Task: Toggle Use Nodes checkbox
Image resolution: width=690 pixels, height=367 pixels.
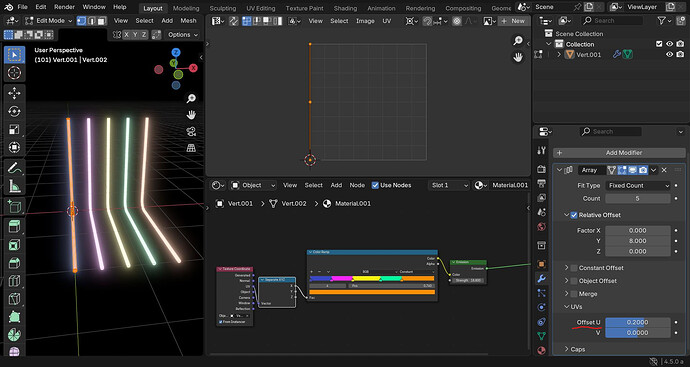Action: pyautogui.click(x=375, y=185)
